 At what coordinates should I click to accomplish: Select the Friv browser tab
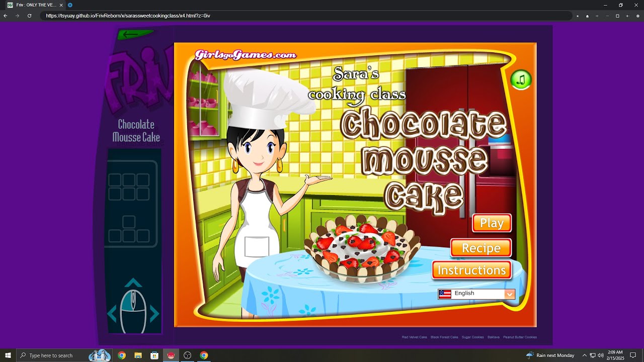pos(35,5)
